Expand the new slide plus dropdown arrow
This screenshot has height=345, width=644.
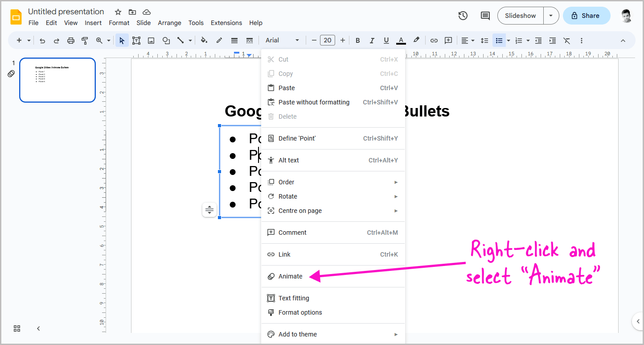(29, 41)
